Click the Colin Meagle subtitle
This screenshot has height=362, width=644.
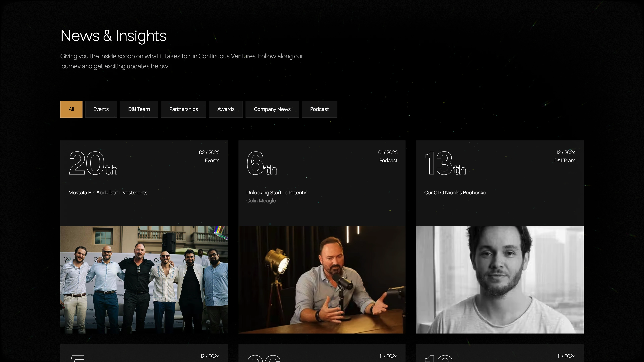(261, 201)
